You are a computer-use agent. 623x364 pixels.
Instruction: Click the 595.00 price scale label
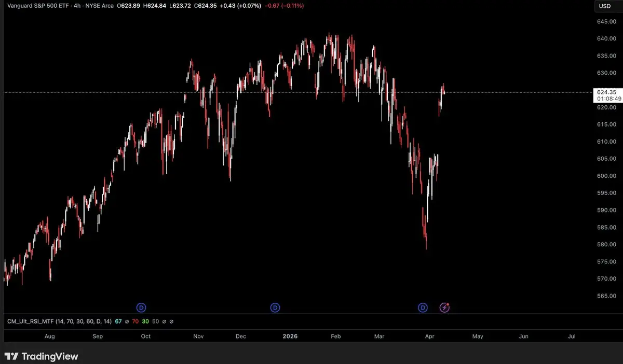[x=606, y=193]
